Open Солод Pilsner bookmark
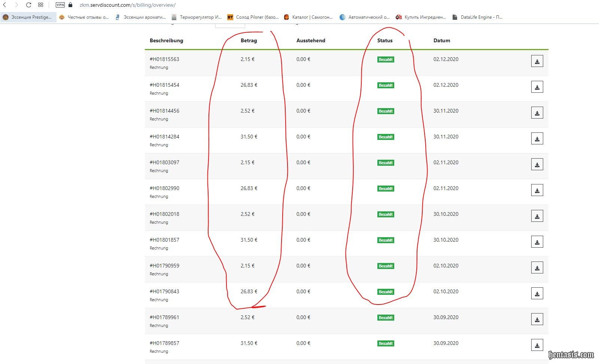The image size is (599, 364). (253, 17)
